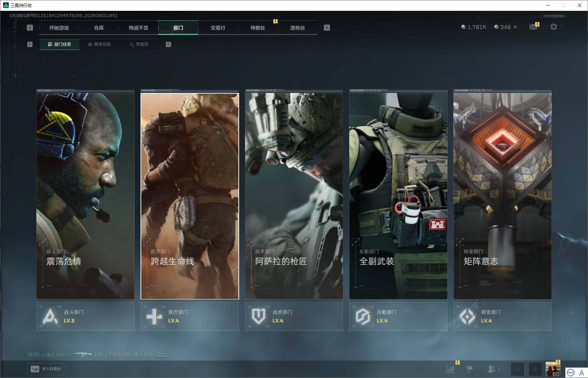
Task: Click the Tab 进入特勤处 button
Action: (x=46, y=369)
